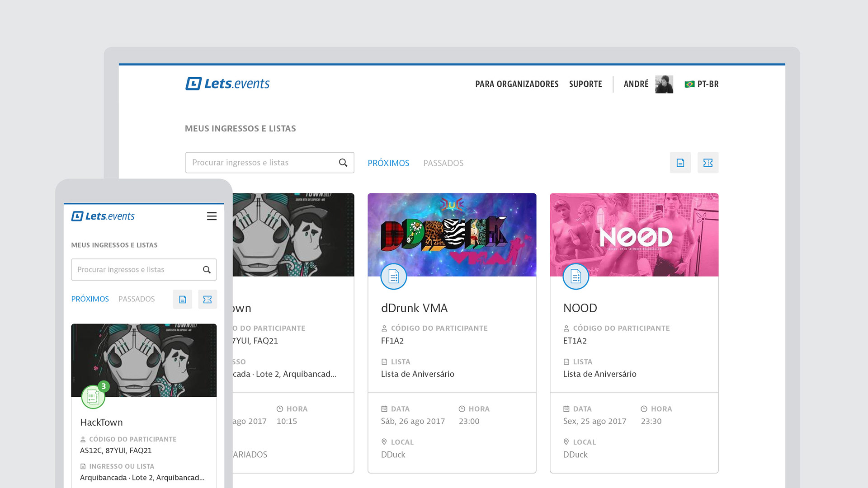Viewport: 868px width, 488px height.
Task: Toggle mobile tickets filter icon
Action: coord(208,299)
